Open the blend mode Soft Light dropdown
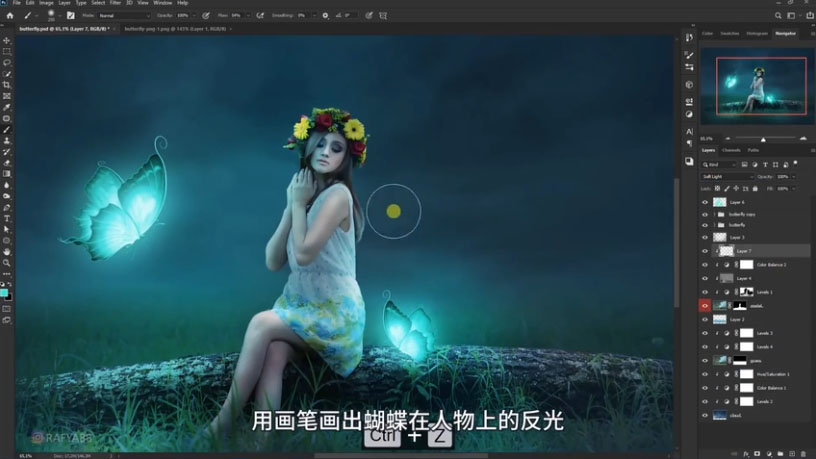 point(727,177)
